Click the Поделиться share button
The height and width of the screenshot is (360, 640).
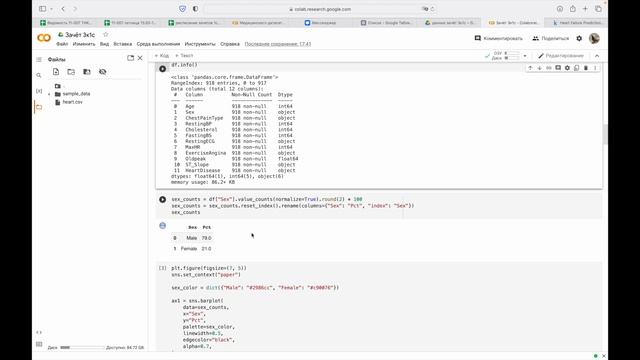(x=550, y=38)
